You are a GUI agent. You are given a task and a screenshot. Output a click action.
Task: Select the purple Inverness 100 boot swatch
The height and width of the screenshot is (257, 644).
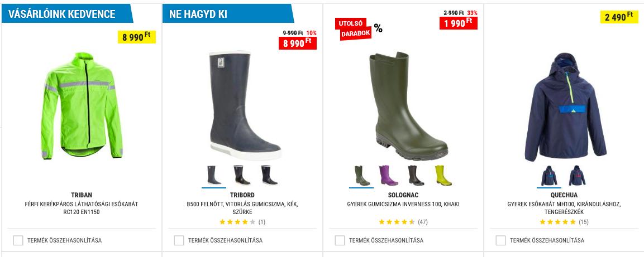tap(389, 176)
